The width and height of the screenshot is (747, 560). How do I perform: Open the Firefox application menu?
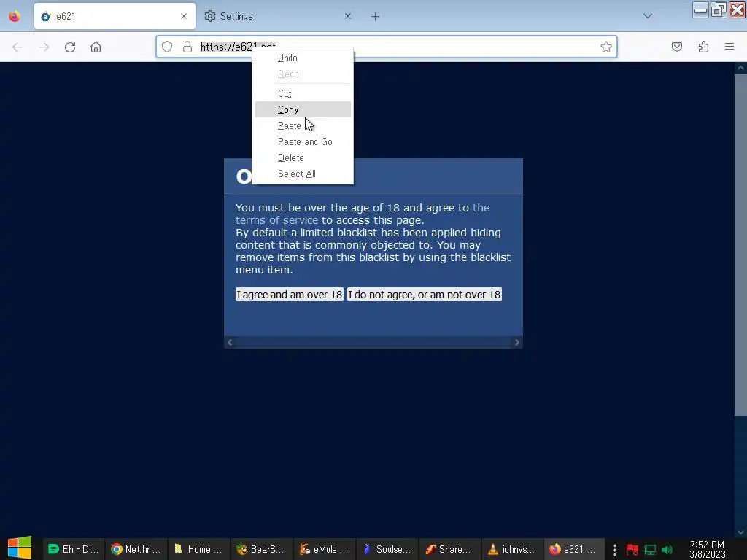click(729, 47)
